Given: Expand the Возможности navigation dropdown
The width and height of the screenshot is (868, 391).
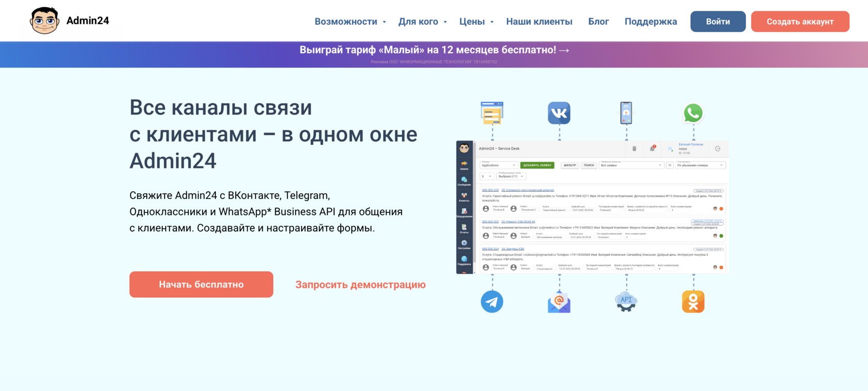Looking at the screenshot, I should pos(350,22).
